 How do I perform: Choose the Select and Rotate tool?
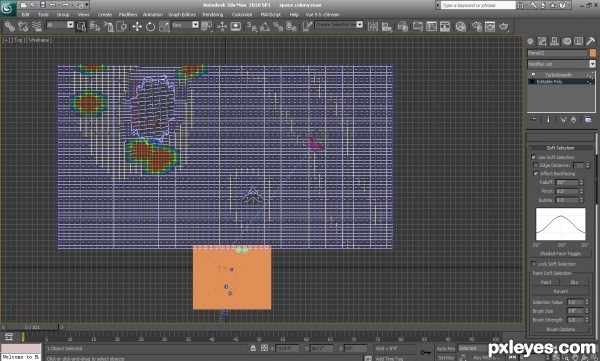150,26
